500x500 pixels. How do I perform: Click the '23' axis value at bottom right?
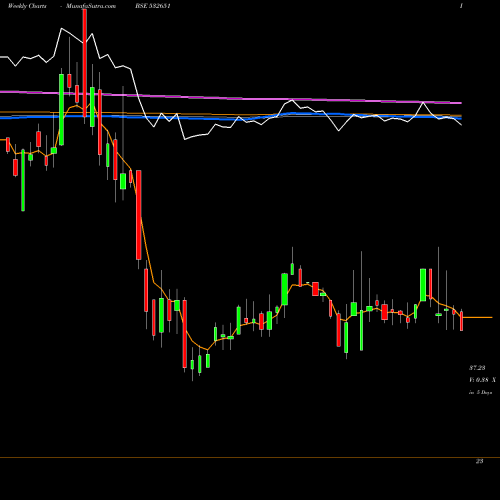479,461
